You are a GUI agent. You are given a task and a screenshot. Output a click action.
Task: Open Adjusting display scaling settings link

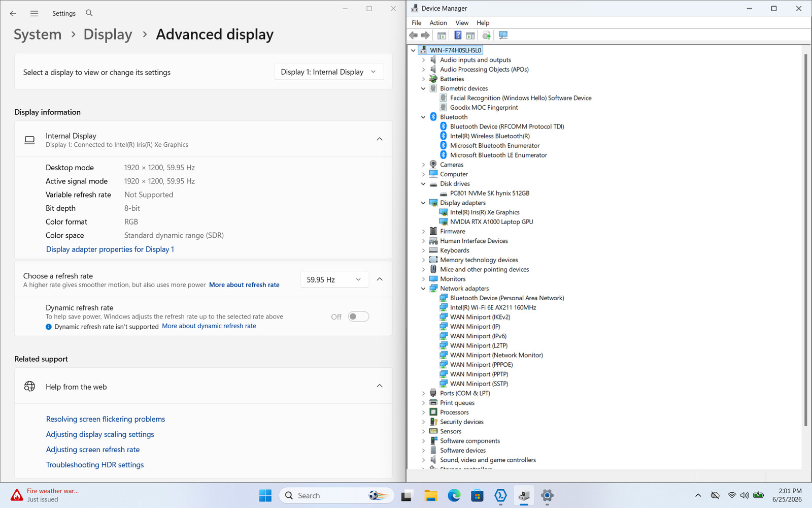point(100,434)
